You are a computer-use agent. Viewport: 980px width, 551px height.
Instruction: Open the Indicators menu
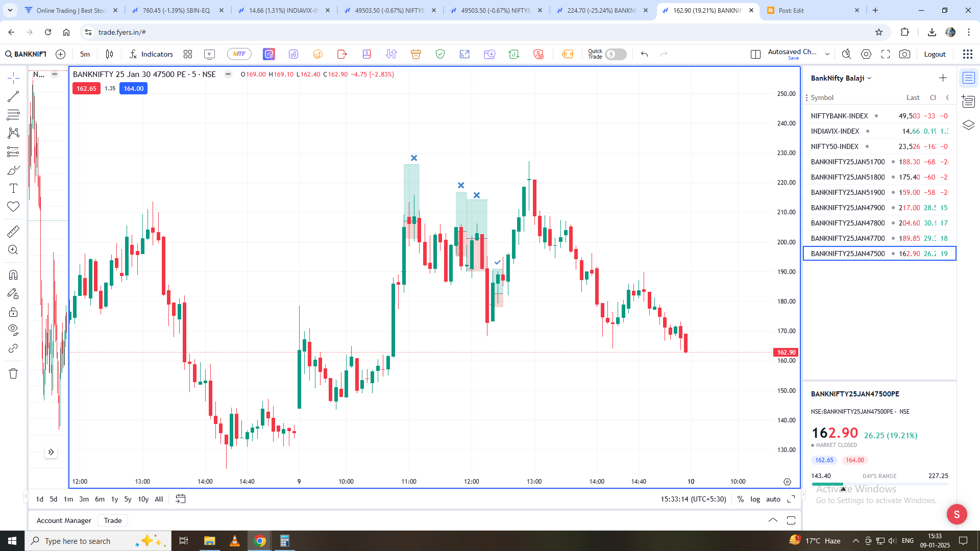[151, 54]
